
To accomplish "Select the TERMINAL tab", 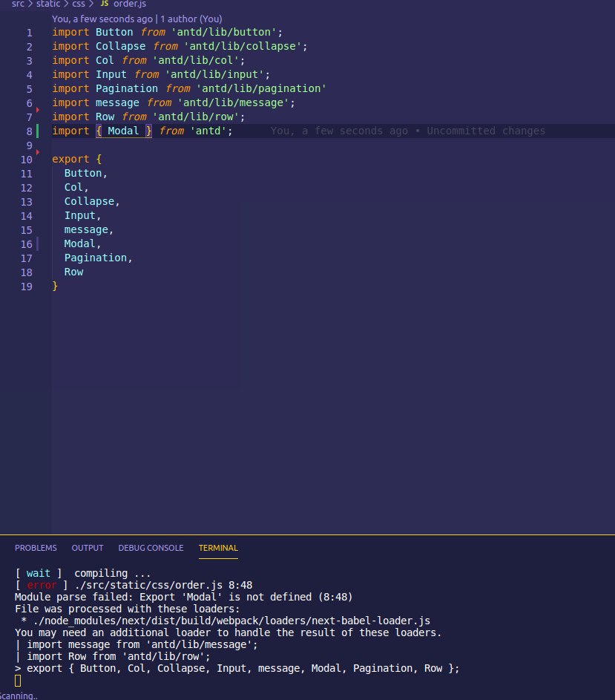I will (x=218, y=548).
